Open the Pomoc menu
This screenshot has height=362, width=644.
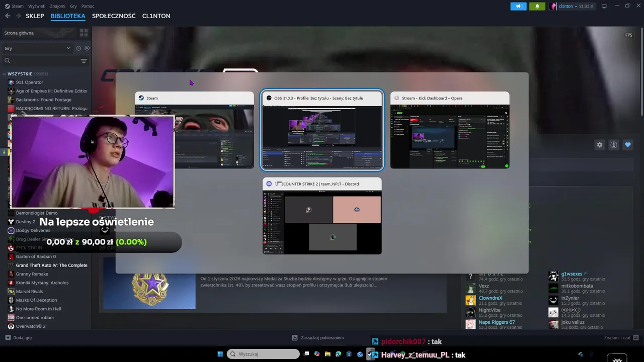tap(88, 6)
